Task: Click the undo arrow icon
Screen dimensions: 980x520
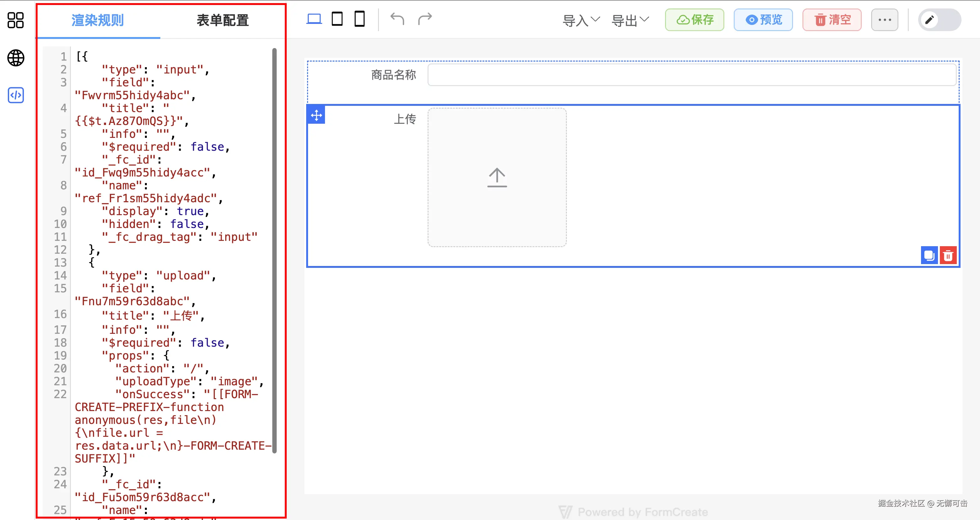Action: 397,19
